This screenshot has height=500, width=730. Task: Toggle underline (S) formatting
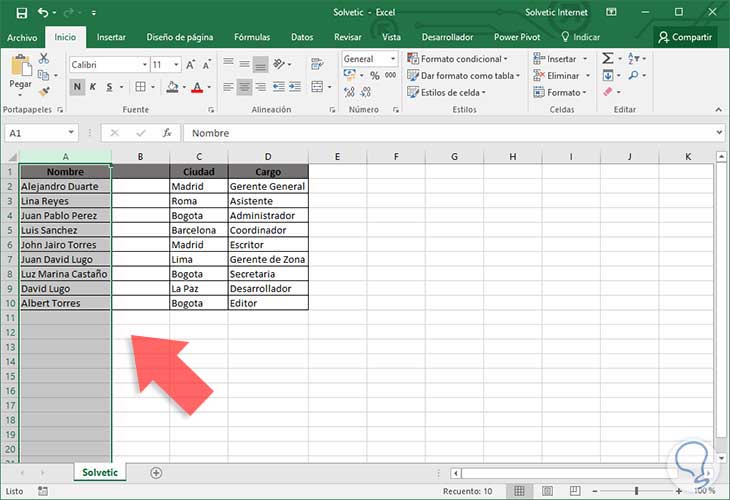click(109, 87)
